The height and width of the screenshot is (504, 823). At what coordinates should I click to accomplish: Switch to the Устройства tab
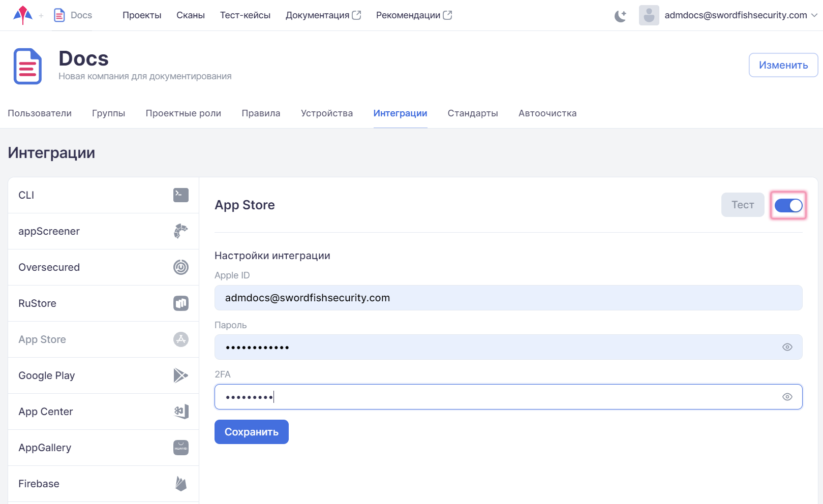tap(326, 113)
